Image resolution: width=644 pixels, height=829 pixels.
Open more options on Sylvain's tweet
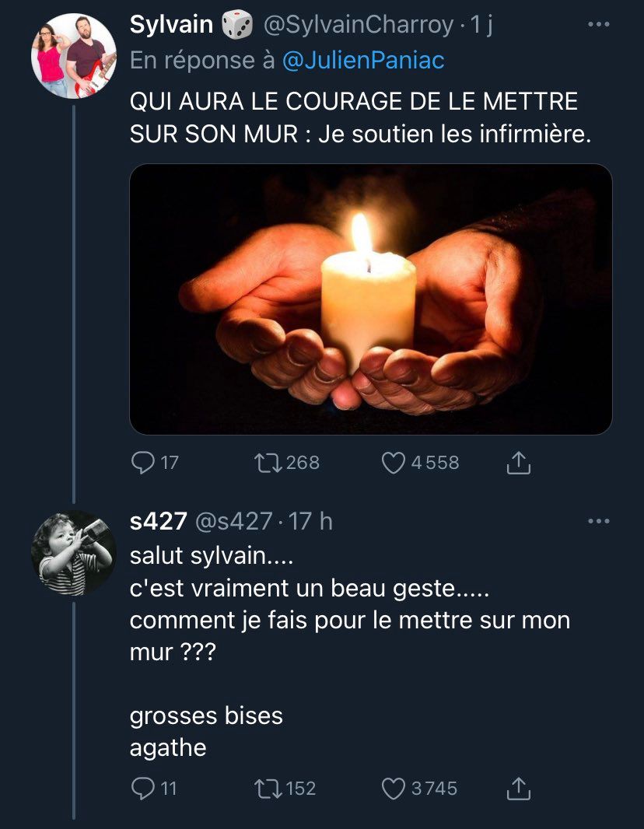599,24
